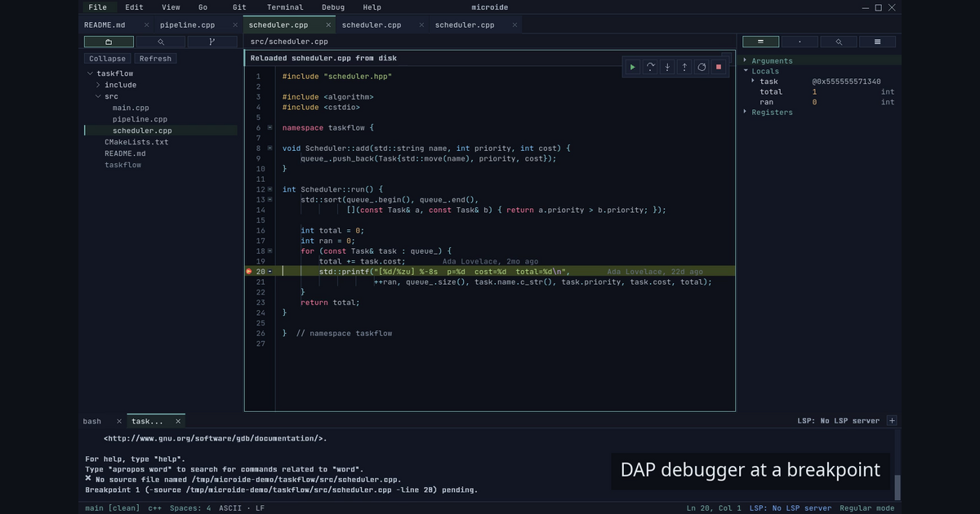Open main.cpp from the file tree

pyautogui.click(x=131, y=108)
